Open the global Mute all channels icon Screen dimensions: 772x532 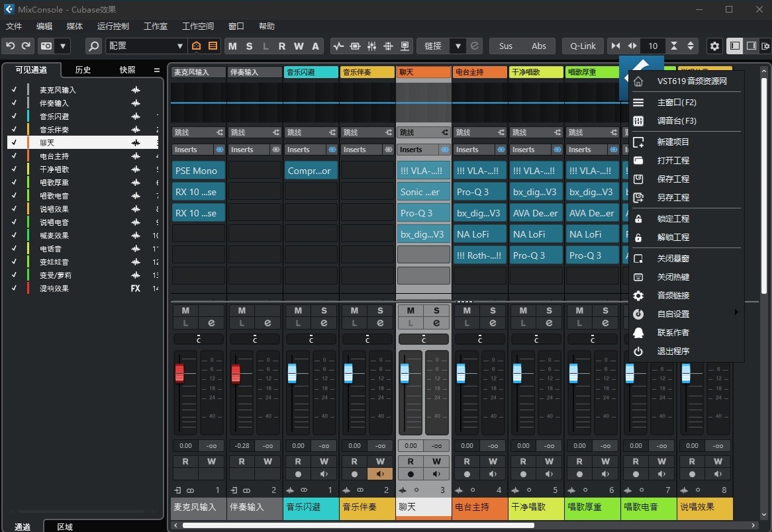pyautogui.click(x=232, y=46)
